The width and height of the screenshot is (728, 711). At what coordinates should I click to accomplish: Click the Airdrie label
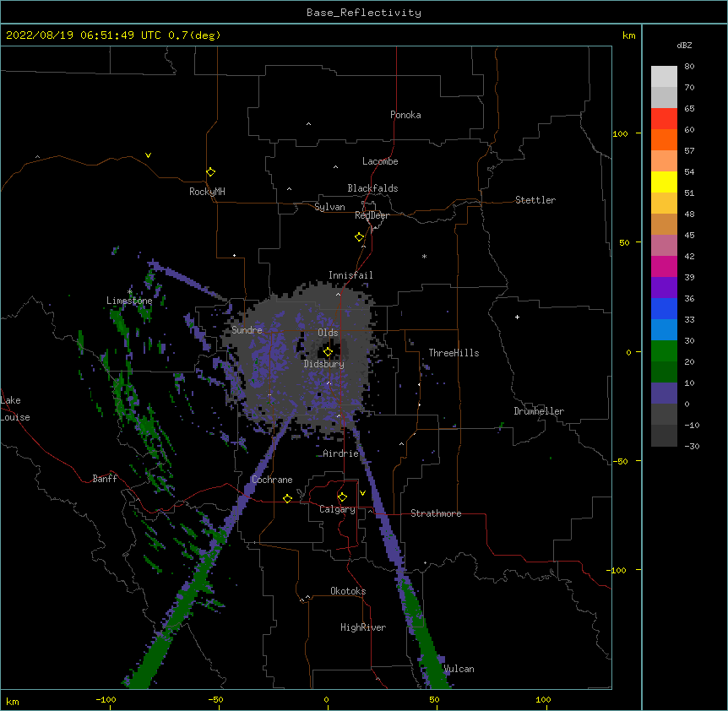click(x=341, y=453)
